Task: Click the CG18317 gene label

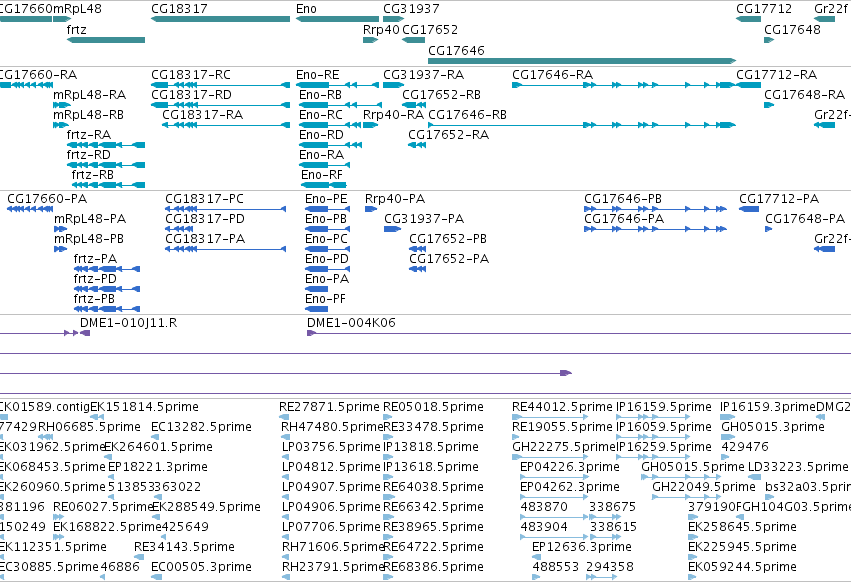Action: pyautogui.click(x=179, y=9)
